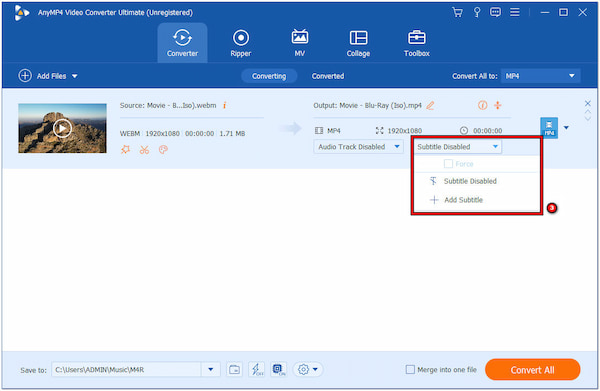Remove the file with X icon
This screenshot has width=600, height=391.
pos(587,103)
